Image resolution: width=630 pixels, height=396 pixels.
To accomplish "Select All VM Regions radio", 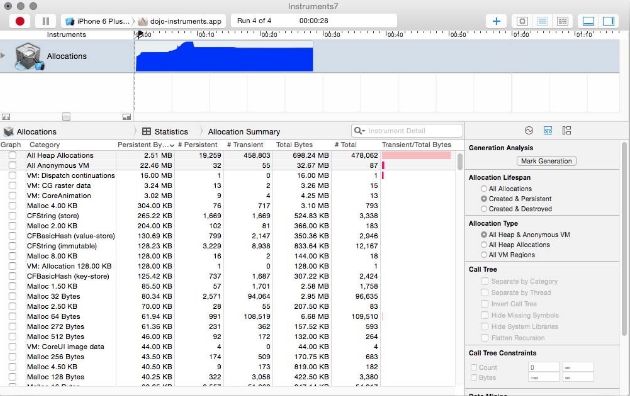I will pos(484,255).
